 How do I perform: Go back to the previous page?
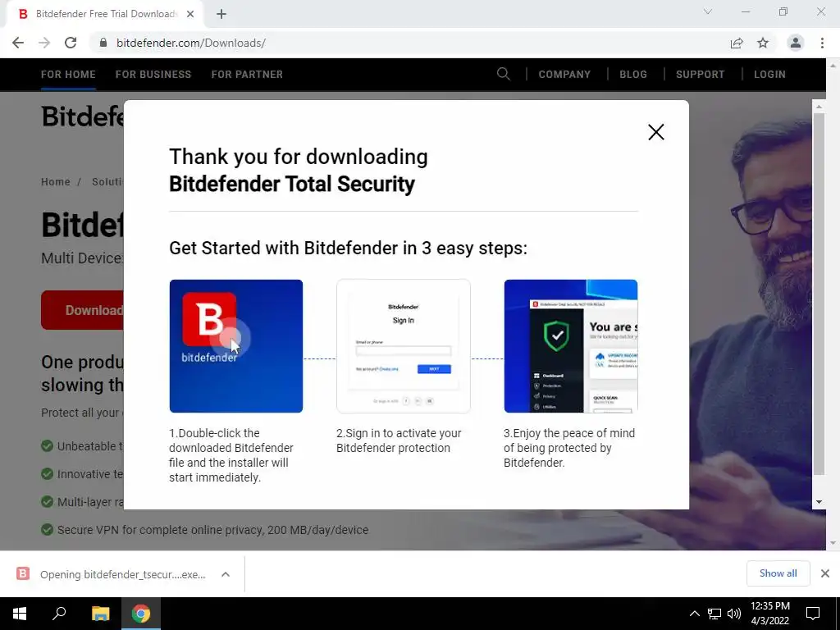(18, 43)
